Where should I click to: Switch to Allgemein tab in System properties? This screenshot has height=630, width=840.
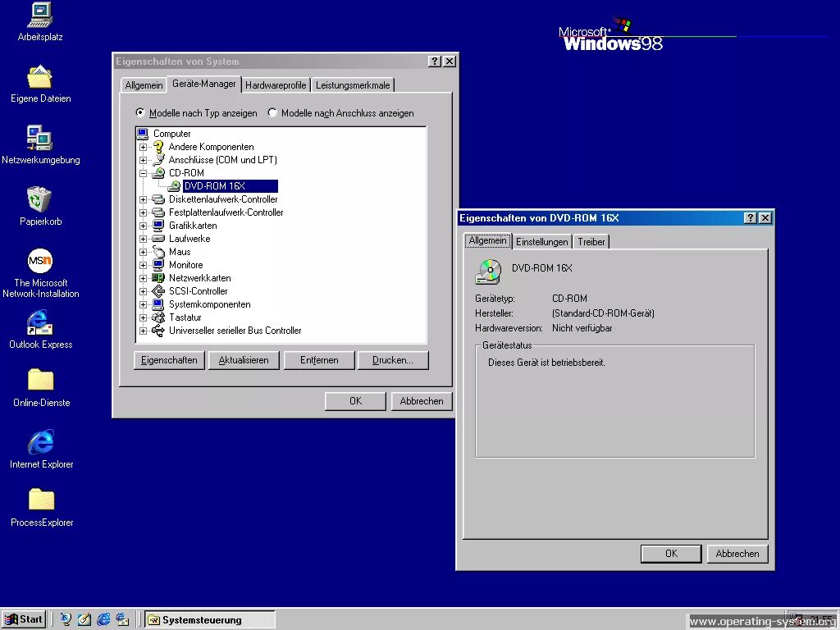point(144,85)
